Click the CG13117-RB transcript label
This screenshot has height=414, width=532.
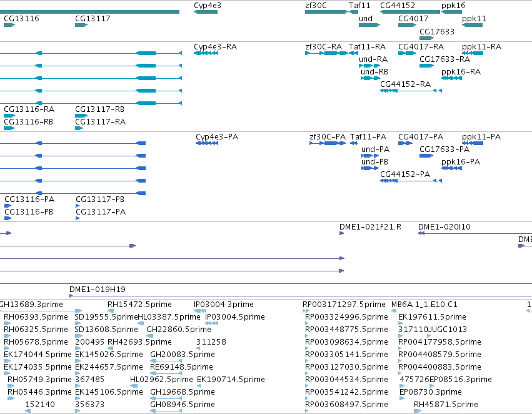99,109
